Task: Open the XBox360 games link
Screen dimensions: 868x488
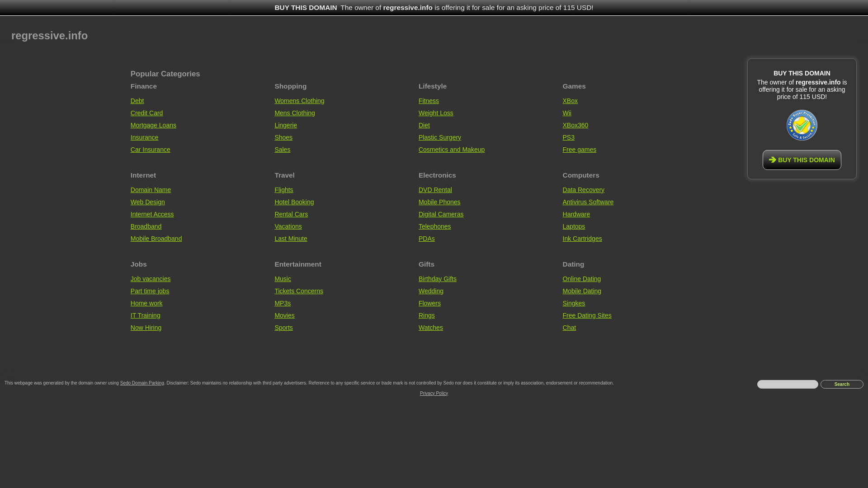Action: point(575,125)
